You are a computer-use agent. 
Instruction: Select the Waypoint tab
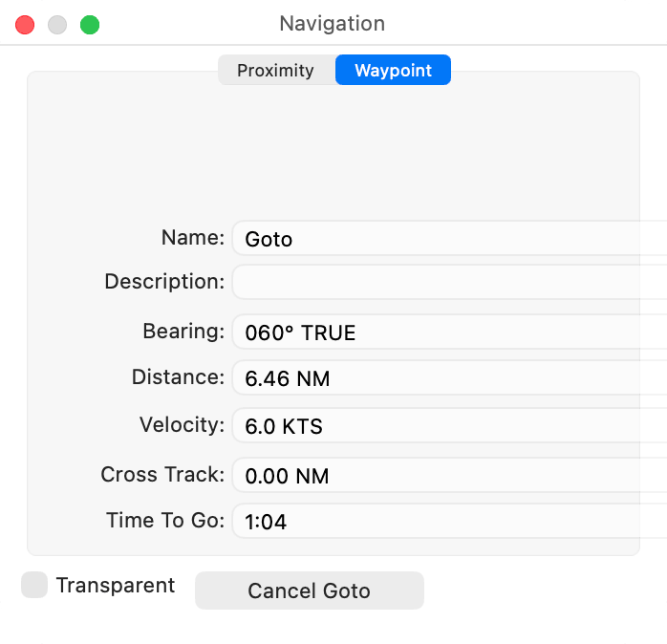(393, 70)
